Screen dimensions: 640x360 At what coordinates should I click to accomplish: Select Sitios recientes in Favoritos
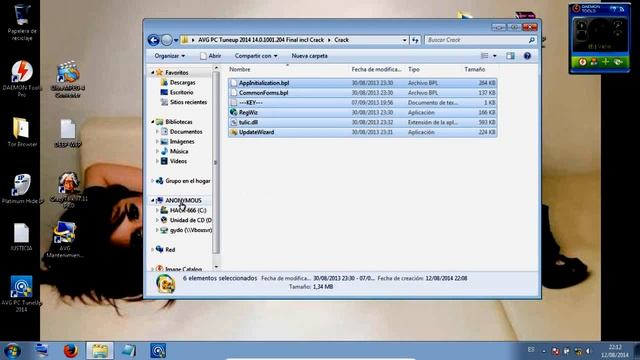coord(188,102)
